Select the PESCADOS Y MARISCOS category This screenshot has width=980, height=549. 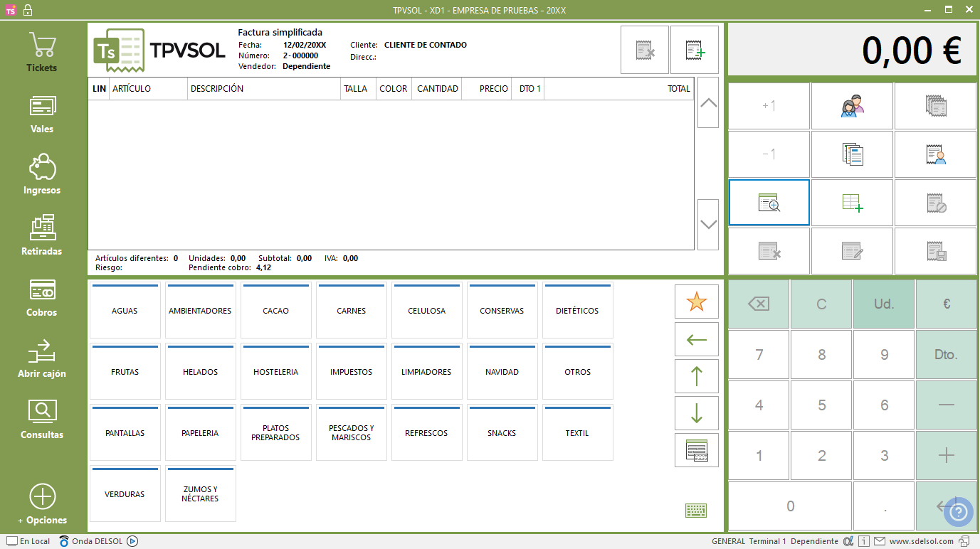pyautogui.click(x=352, y=433)
